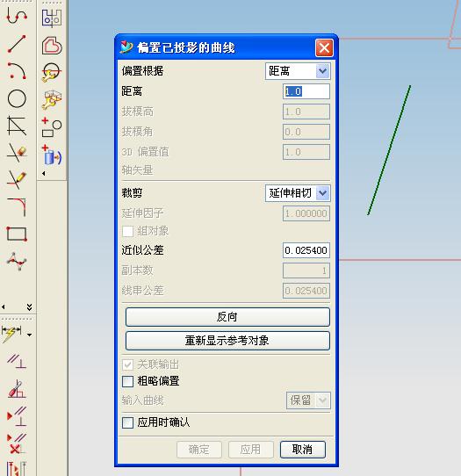Click Show All Constraints icon

click(17, 416)
